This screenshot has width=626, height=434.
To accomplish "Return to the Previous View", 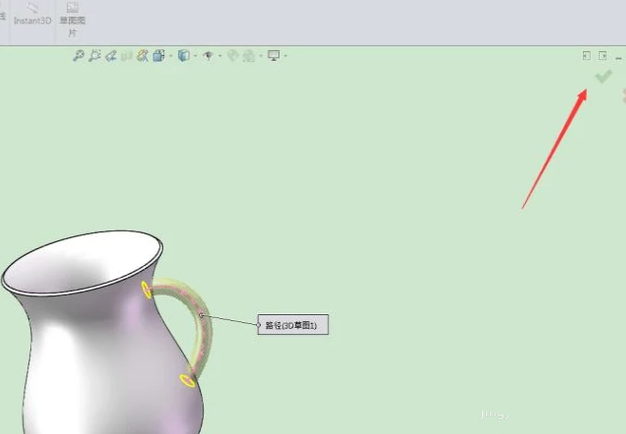I will 111,55.
